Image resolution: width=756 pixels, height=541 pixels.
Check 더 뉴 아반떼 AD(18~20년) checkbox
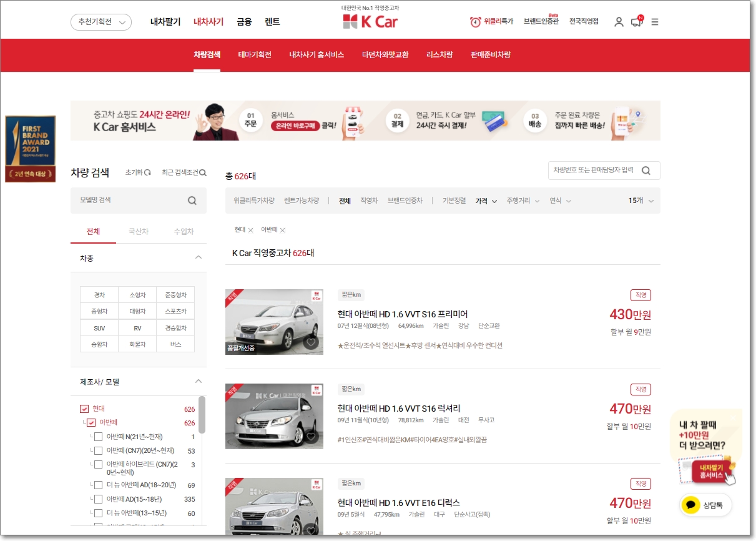click(98, 485)
